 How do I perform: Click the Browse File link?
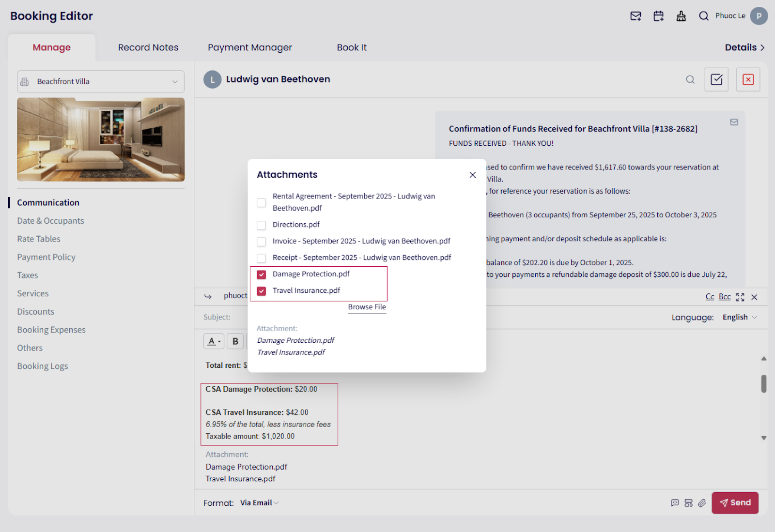pos(367,307)
